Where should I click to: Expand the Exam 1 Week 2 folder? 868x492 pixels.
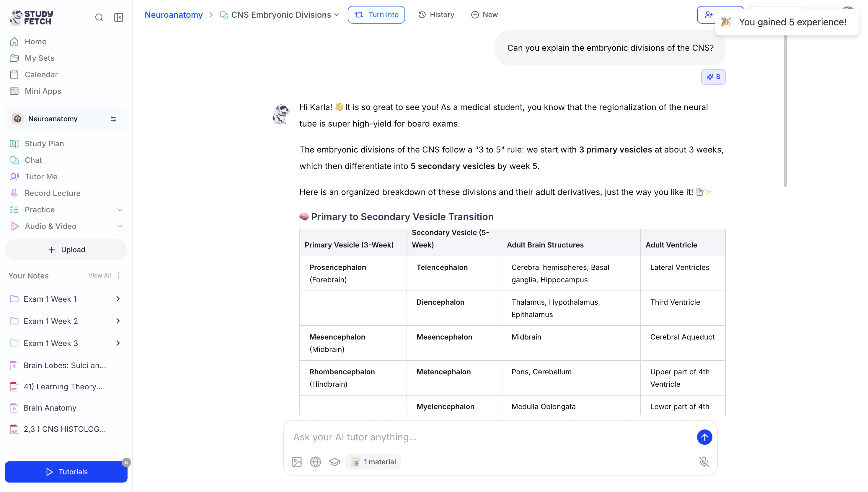118,321
